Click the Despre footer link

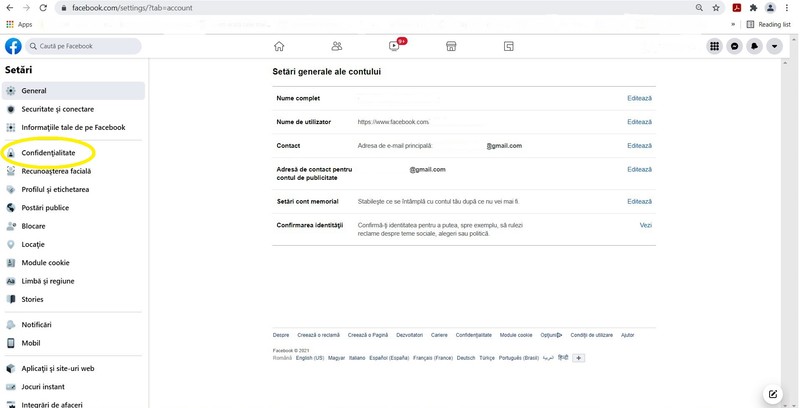point(281,335)
